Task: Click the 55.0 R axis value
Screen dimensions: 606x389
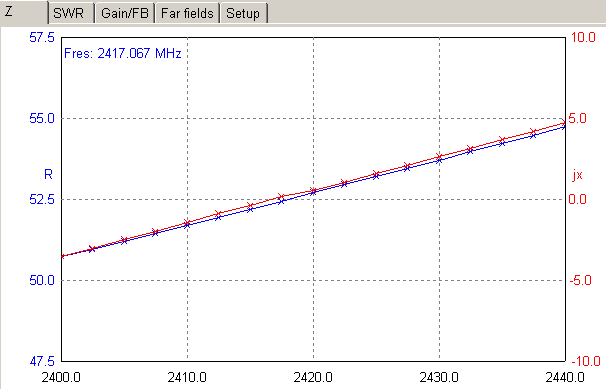Action: coord(42,119)
